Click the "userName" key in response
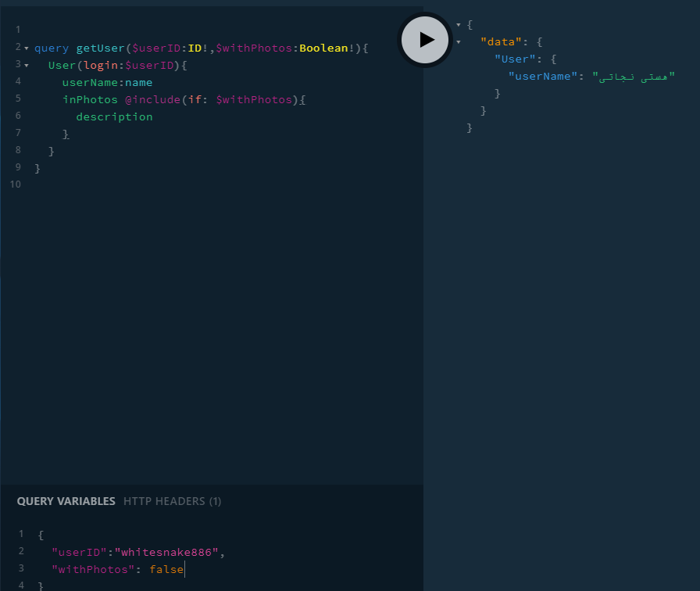The width and height of the screenshot is (700, 591). (x=542, y=77)
